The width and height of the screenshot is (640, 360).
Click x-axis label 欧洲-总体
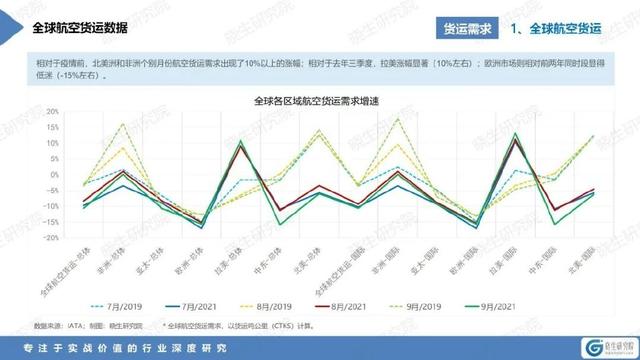coord(190,260)
